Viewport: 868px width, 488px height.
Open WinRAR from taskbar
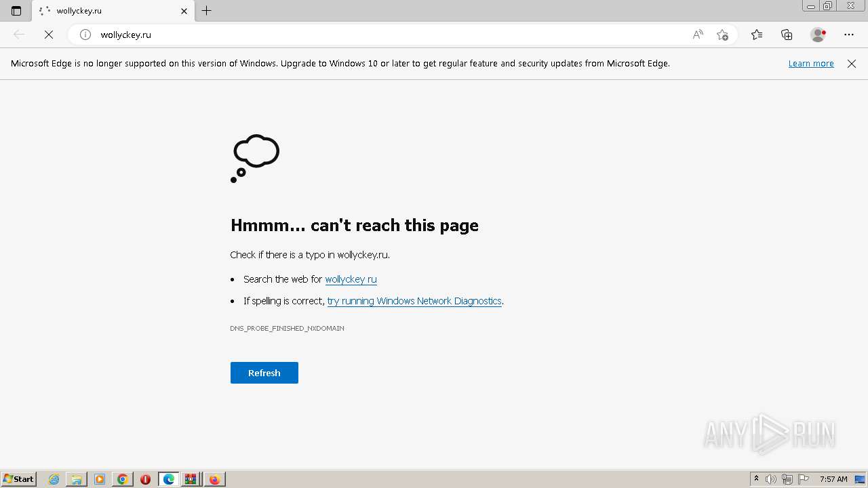tap(191, 479)
